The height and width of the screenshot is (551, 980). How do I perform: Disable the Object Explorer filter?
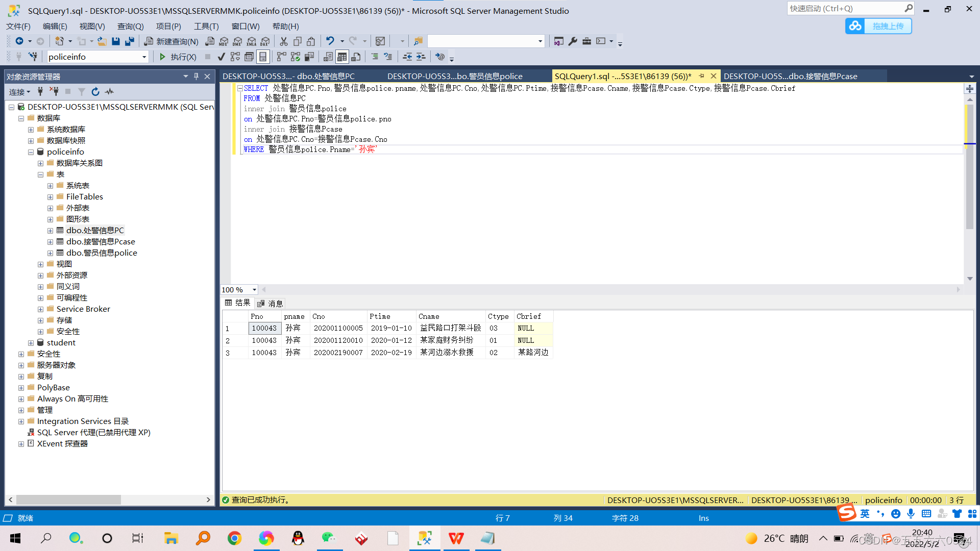point(81,92)
